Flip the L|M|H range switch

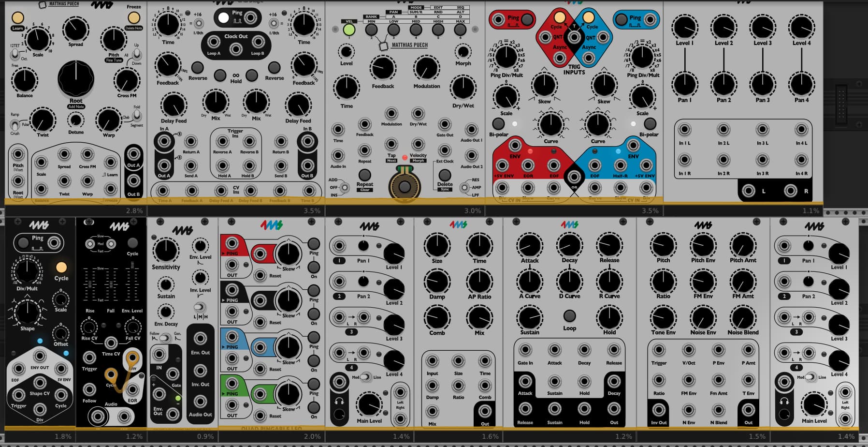coord(199,307)
